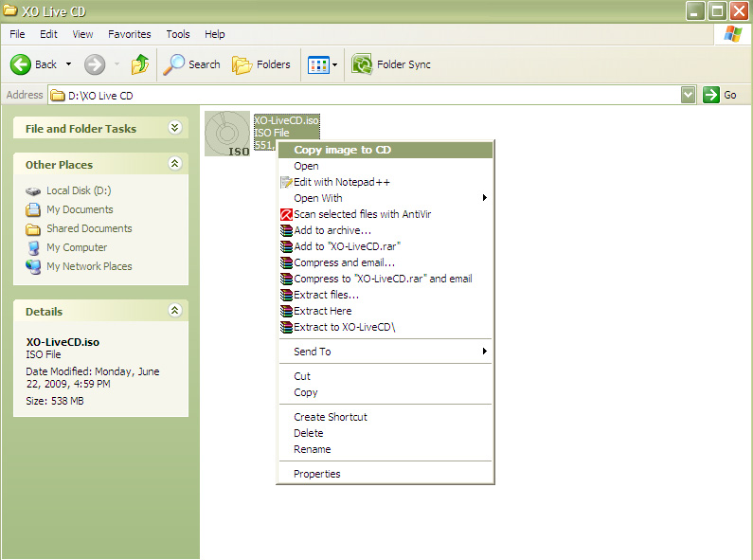753x560 pixels.
Task: Expand the Open With submenu
Action: pyautogui.click(x=385, y=198)
